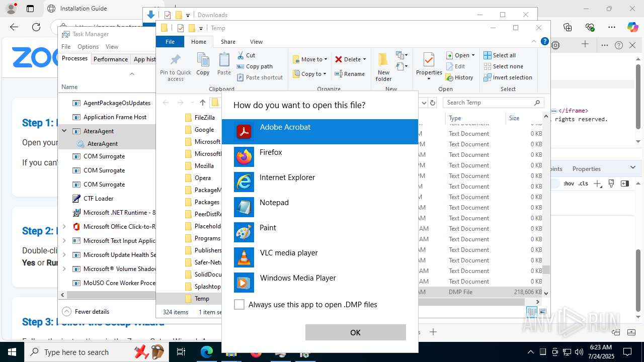Open the Delete dropdown in Organize
Image resolution: width=644 pixels, height=362 pixels.
coord(351,59)
